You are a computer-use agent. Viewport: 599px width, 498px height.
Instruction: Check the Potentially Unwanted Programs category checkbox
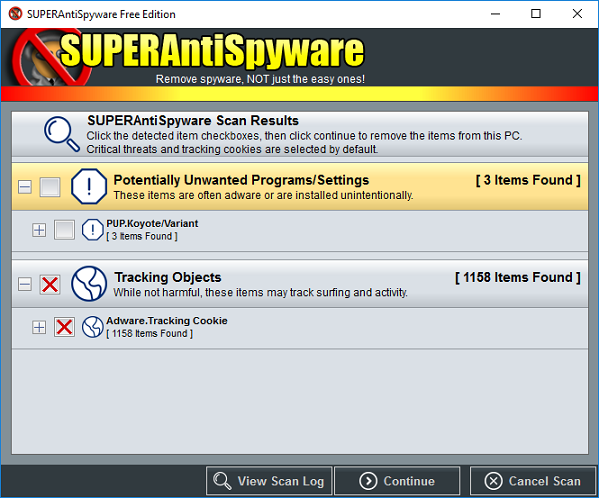50,187
